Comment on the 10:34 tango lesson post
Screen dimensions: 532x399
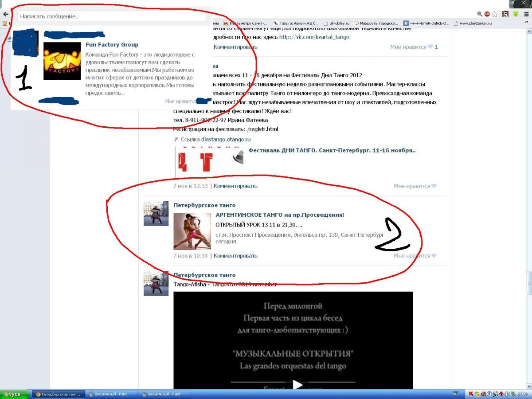[x=235, y=256]
